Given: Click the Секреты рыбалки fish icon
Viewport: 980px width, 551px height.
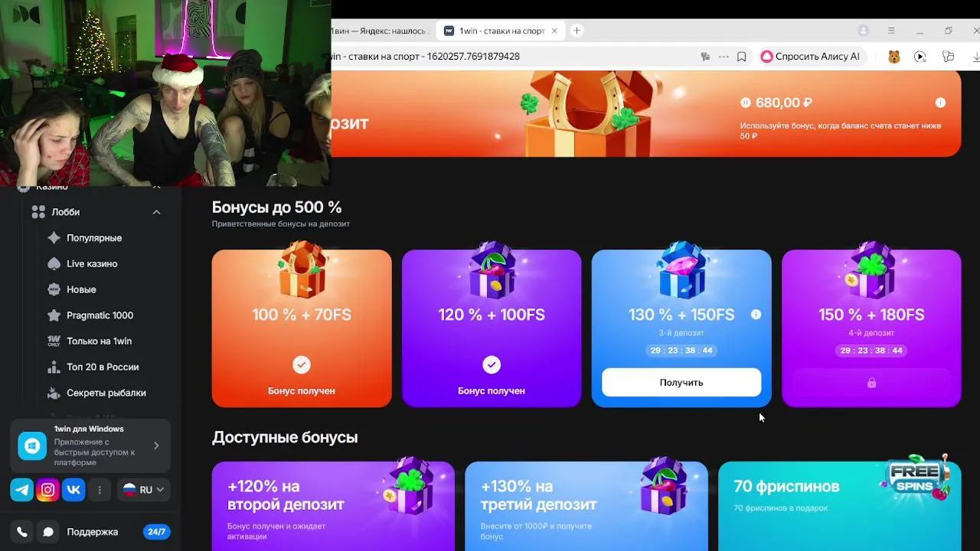Looking at the screenshot, I should (x=54, y=393).
